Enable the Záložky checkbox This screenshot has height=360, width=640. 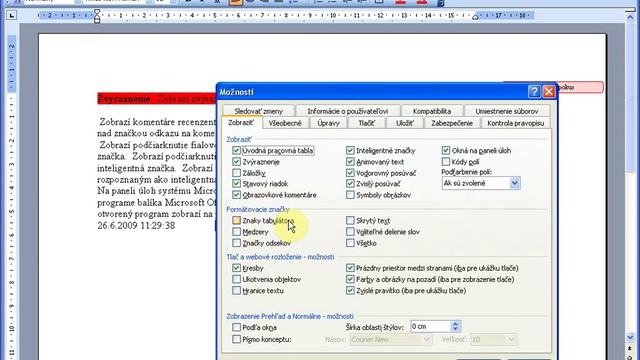236,173
